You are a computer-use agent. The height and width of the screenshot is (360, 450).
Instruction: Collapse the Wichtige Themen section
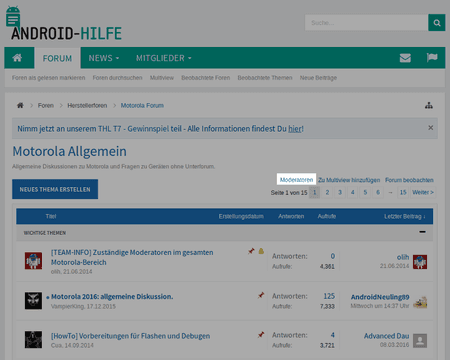pyautogui.click(x=422, y=232)
